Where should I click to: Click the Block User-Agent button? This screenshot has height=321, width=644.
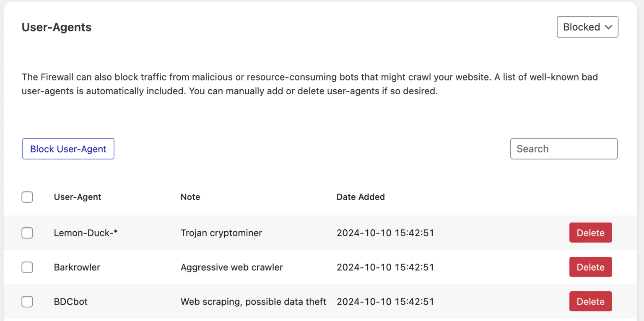coord(68,149)
